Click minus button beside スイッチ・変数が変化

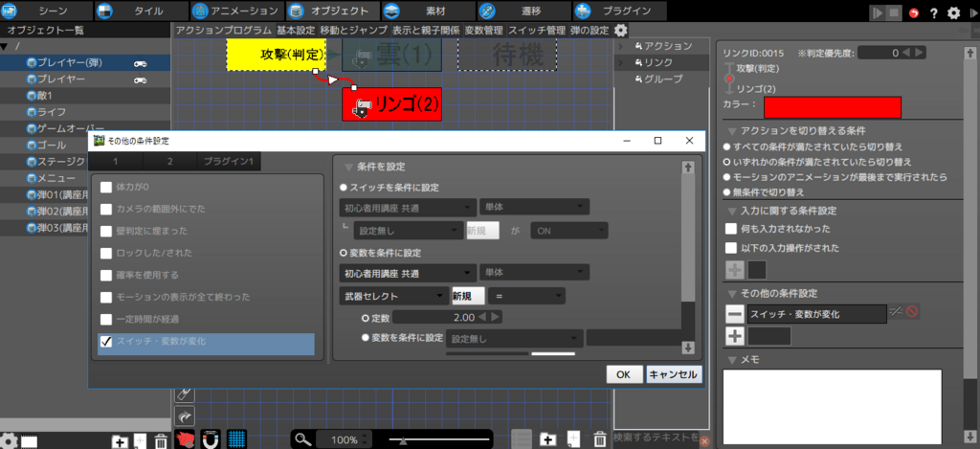click(735, 313)
